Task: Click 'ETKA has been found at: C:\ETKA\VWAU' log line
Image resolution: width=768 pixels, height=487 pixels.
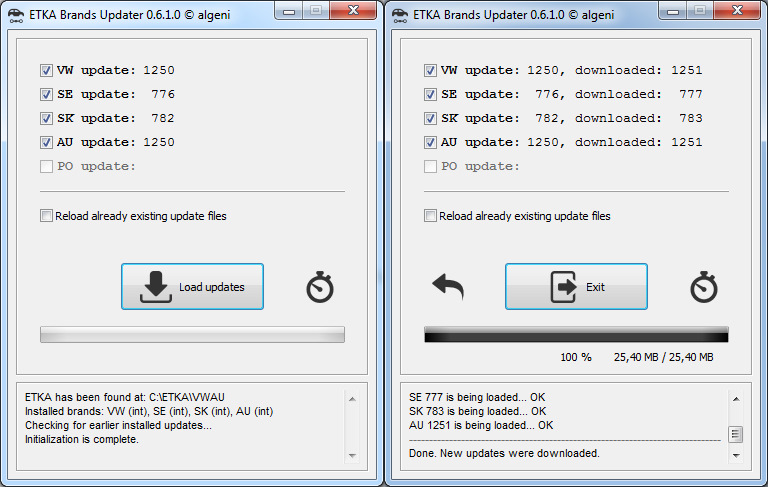Action: (125, 397)
